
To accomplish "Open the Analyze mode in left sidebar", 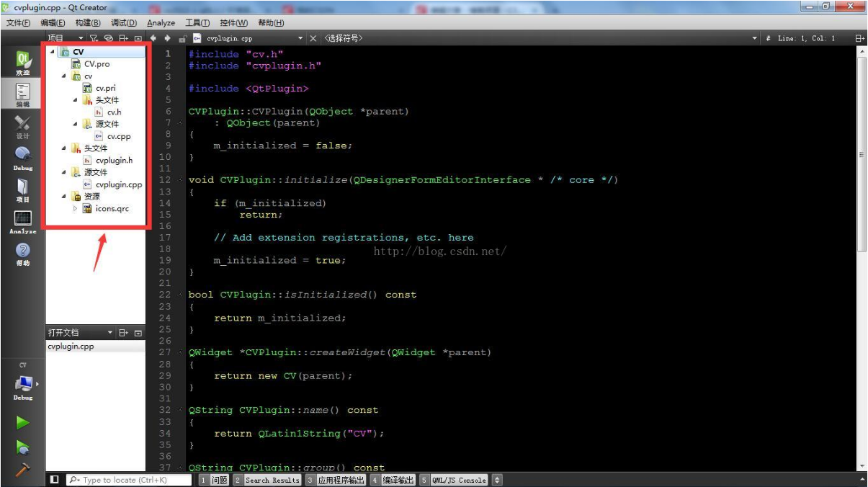I will point(23,222).
